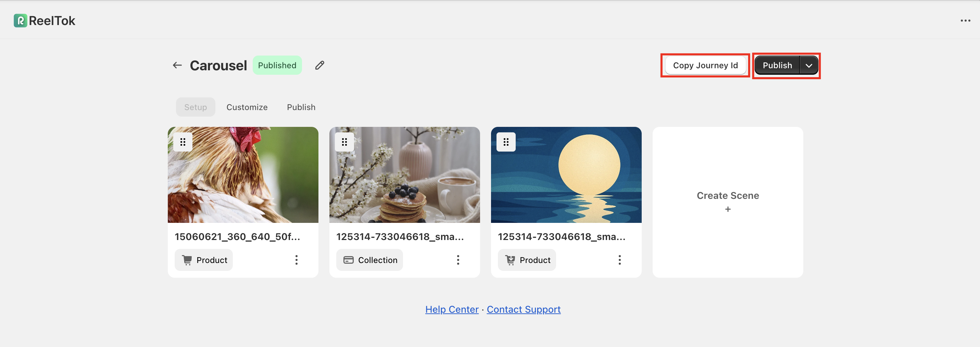Click the Create Scene card
Viewport: 980px width, 347px height.
click(x=727, y=202)
